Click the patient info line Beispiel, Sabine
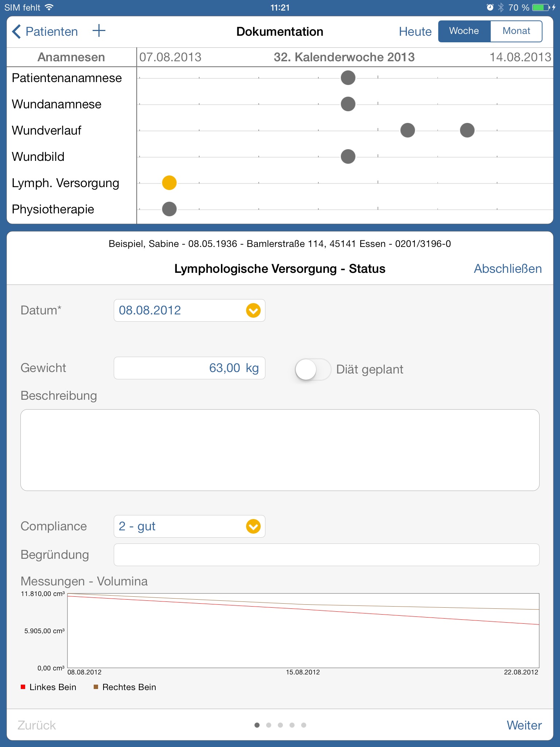 point(280,244)
